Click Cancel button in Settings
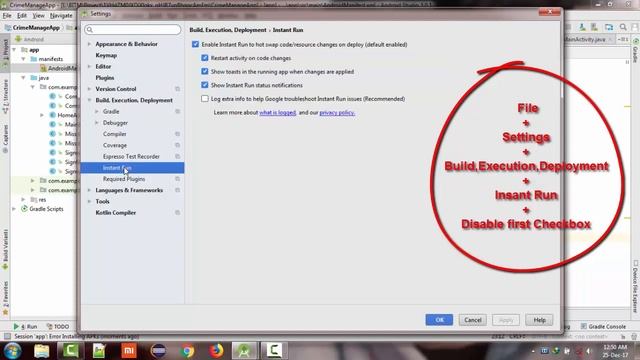This screenshot has width=640, height=360. point(473,320)
